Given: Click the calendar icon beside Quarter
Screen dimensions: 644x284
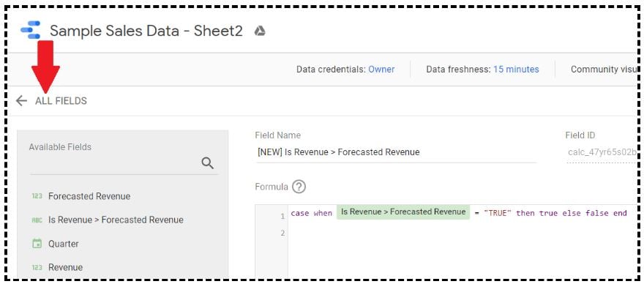Looking at the screenshot, I should coord(37,244).
